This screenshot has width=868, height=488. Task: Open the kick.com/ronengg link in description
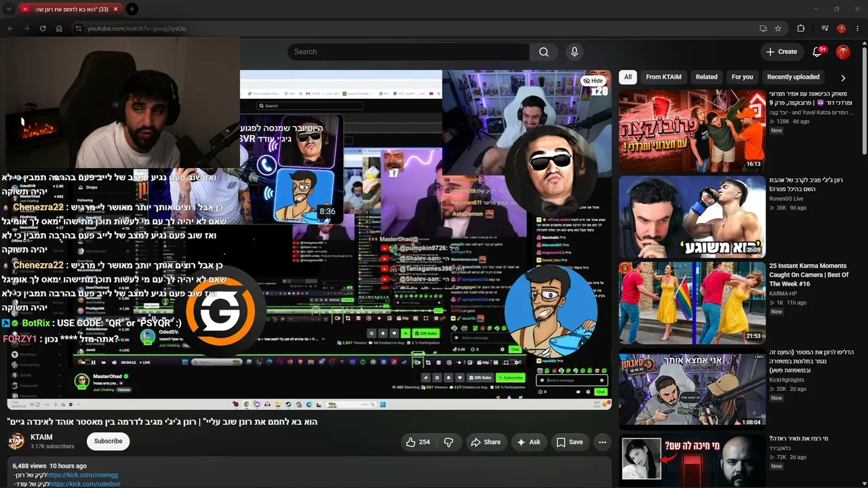click(82, 475)
